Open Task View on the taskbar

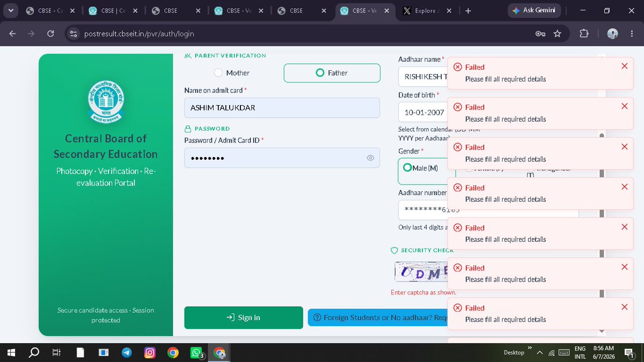[x=56, y=352]
